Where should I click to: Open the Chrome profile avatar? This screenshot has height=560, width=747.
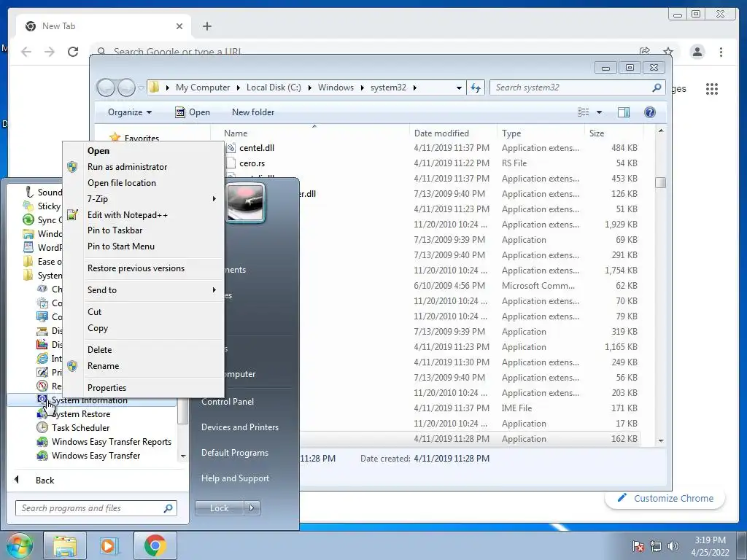pyautogui.click(x=697, y=52)
